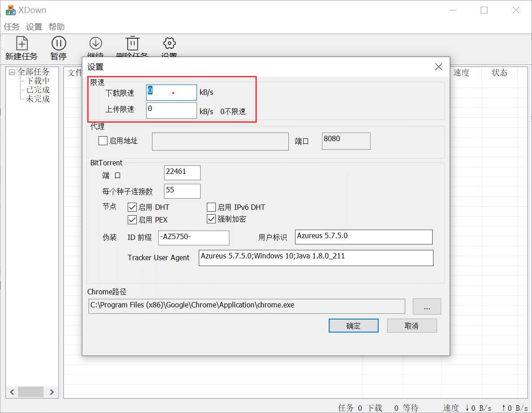Close the 设置 dialog with its X icon
The height and width of the screenshot is (413, 532).
[x=438, y=67]
